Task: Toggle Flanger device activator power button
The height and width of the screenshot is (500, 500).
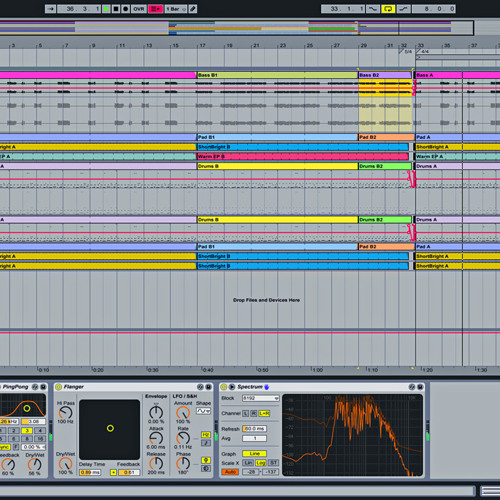Action: click(x=59, y=387)
